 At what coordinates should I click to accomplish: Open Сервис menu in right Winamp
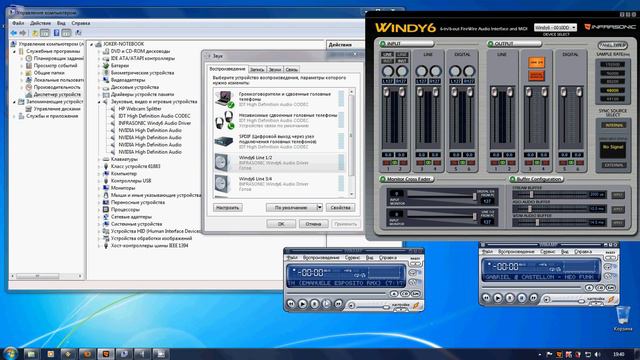tap(547, 252)
